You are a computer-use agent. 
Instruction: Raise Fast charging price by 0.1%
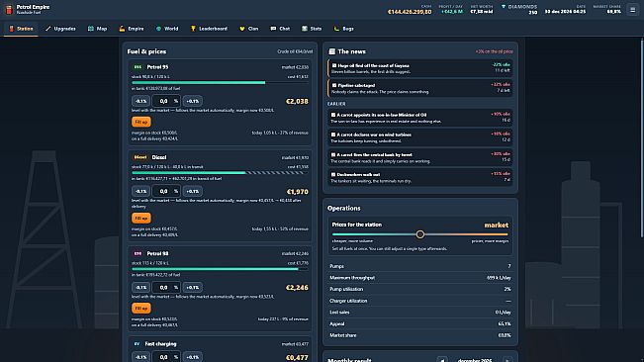tap(193, 357)
